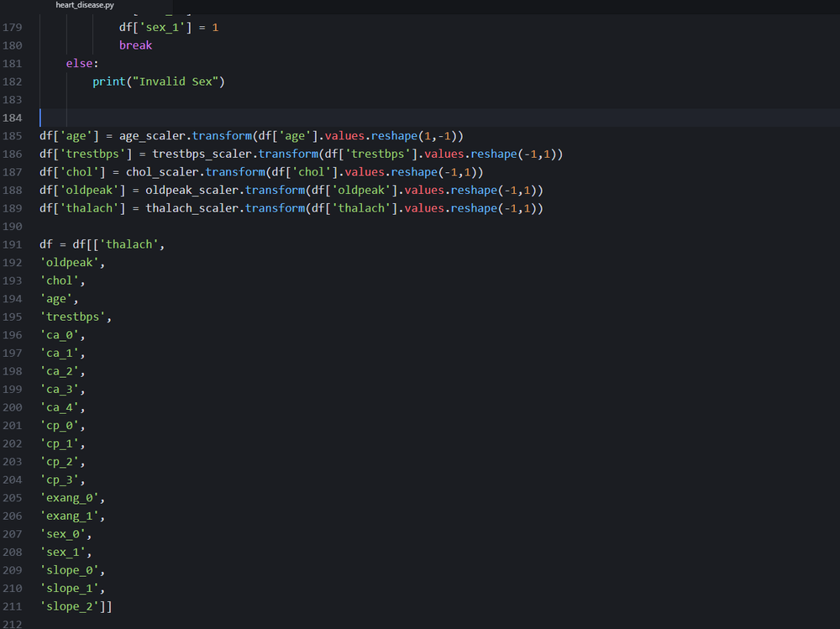Screen dimensions: 840x629
Task: Click the else keyword on line 181
Action: click(79, 64)
